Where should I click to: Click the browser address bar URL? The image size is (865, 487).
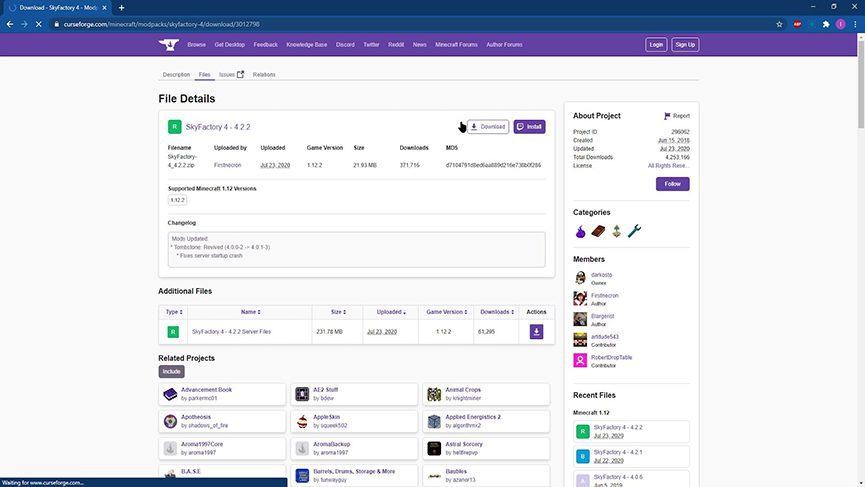[x=161, y=24]
